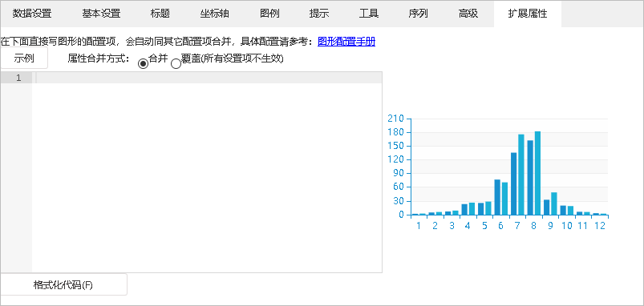Click the light blue bar at month 7
This screenshot has height=306, width=644.
521,175
